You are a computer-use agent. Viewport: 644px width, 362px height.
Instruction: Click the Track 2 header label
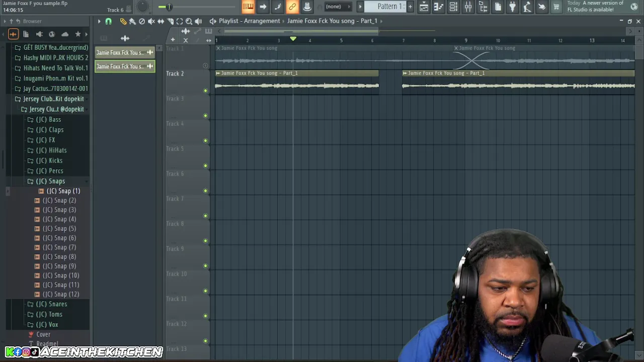coord(175,73)
